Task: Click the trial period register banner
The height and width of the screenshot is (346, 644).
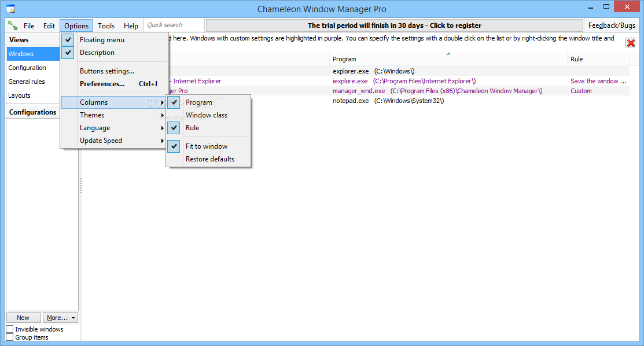Action: [x=394, y=25]
